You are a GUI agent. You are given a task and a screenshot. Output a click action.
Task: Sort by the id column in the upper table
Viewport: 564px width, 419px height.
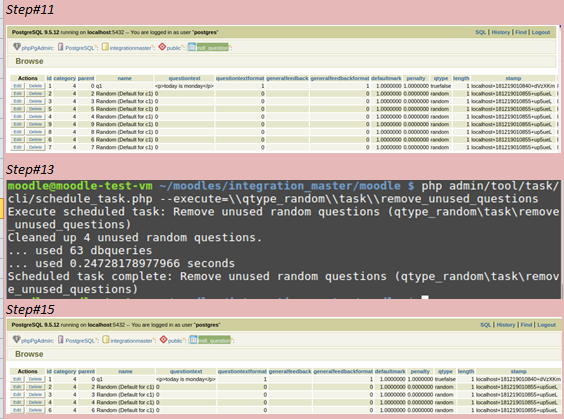(49, 78)
